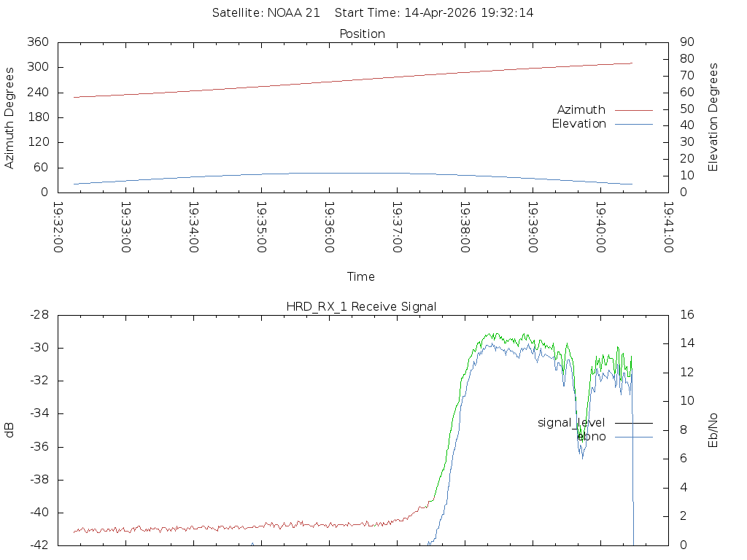
Task: Click the Elevation legend entry
Action: [578, 124]
